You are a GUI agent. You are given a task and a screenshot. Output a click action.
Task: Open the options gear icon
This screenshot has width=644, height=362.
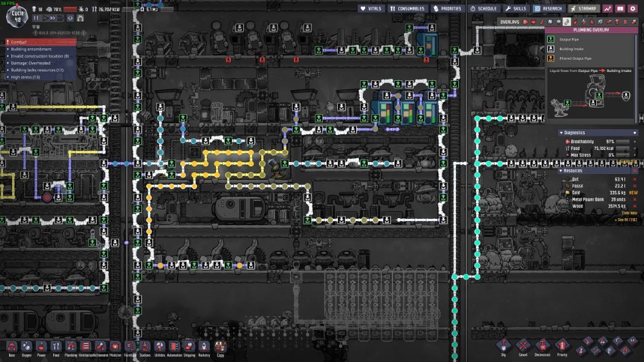coord(633,8)
